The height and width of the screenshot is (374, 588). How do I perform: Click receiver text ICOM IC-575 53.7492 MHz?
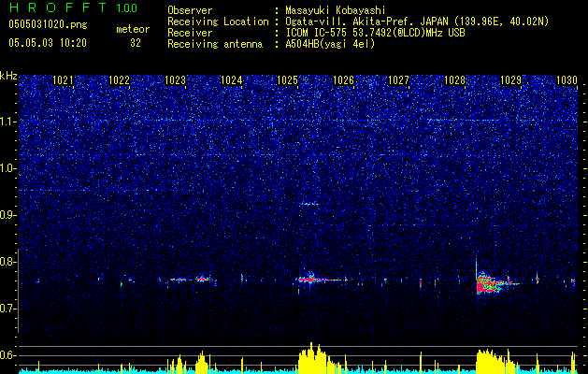point(375,33)
